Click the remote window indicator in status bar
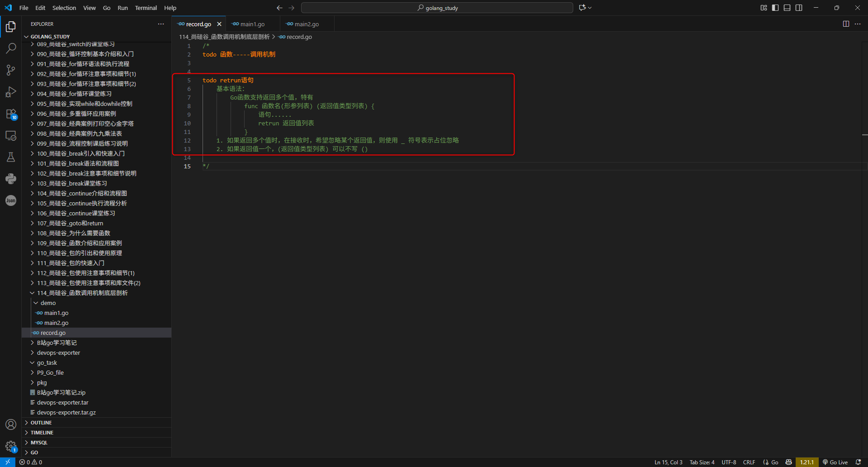The image size is (868, 467). (x=8, y=462)
